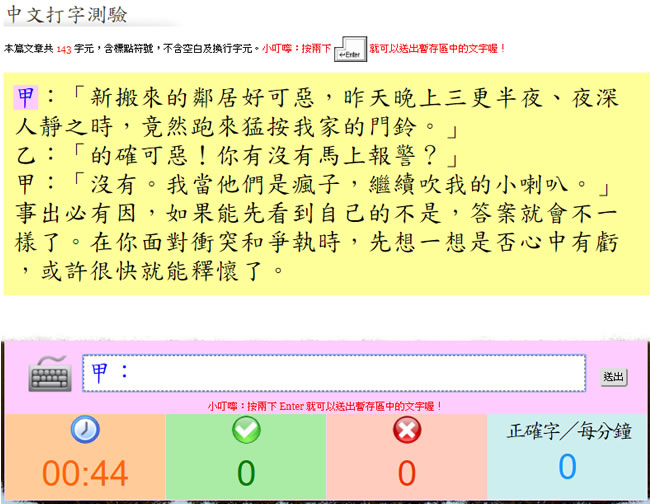The height and width of the screenshot is (504, 650).
Task: Click the 中文打字測驗 page title
Action: tap(67, 15)
